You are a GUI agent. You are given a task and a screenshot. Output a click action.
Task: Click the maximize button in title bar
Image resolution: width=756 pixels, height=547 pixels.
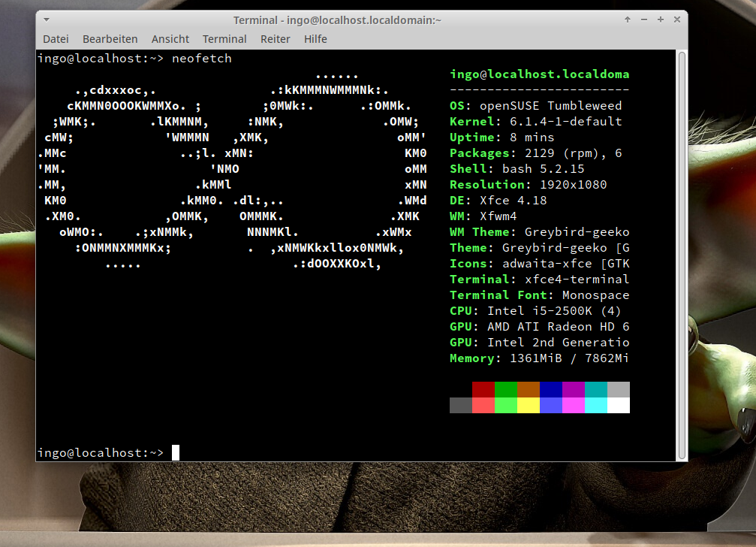coord(660,20)
